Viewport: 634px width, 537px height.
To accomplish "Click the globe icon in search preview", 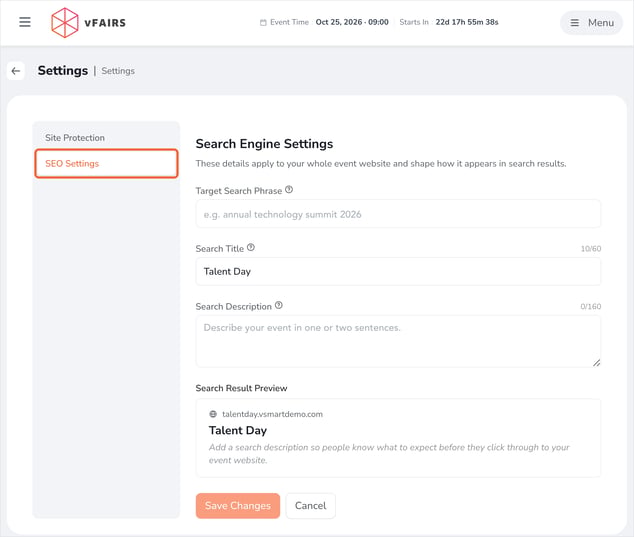I will pos(213,414).
